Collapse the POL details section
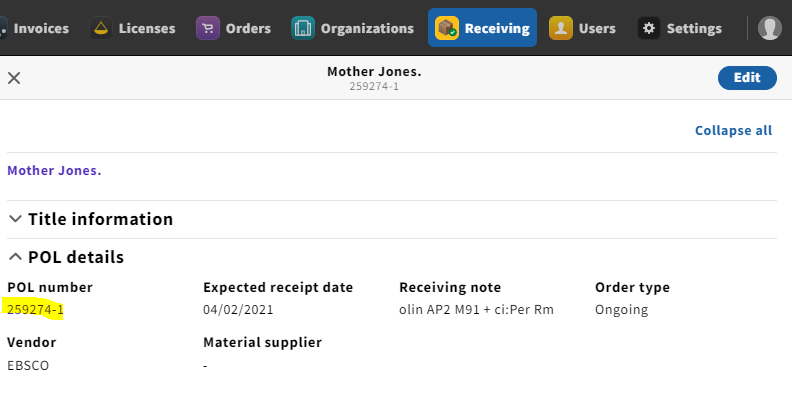792x394 pixels. click(x=66, y=257)
